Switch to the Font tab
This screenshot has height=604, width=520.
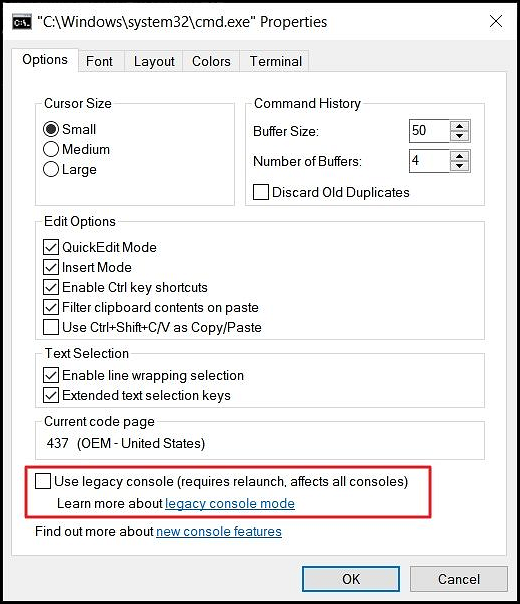coord(99,61)
